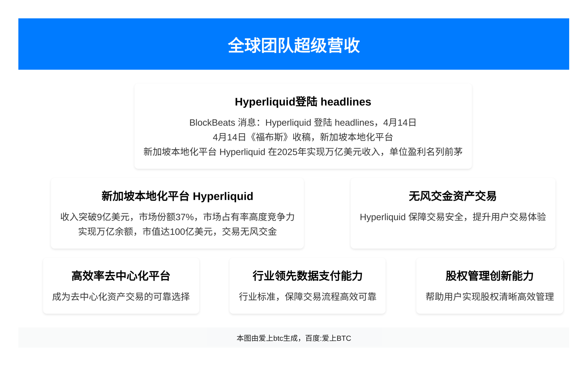The image size is (588, 366).
Task: Click the text 成为去中心化资产交易的可靠选择
Action: pyautogui.click(x=121, y=296)
